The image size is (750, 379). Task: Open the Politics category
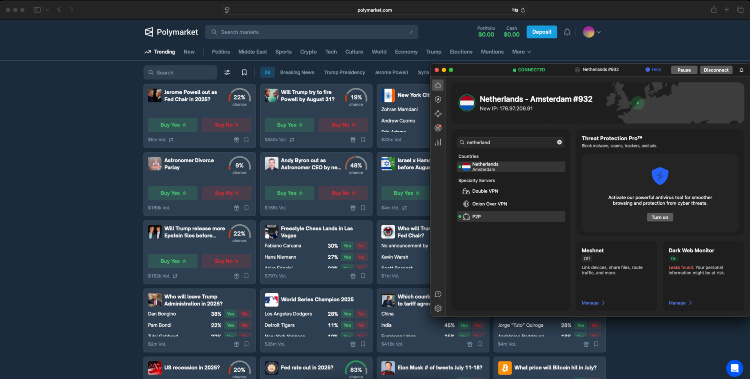point(221,52)
